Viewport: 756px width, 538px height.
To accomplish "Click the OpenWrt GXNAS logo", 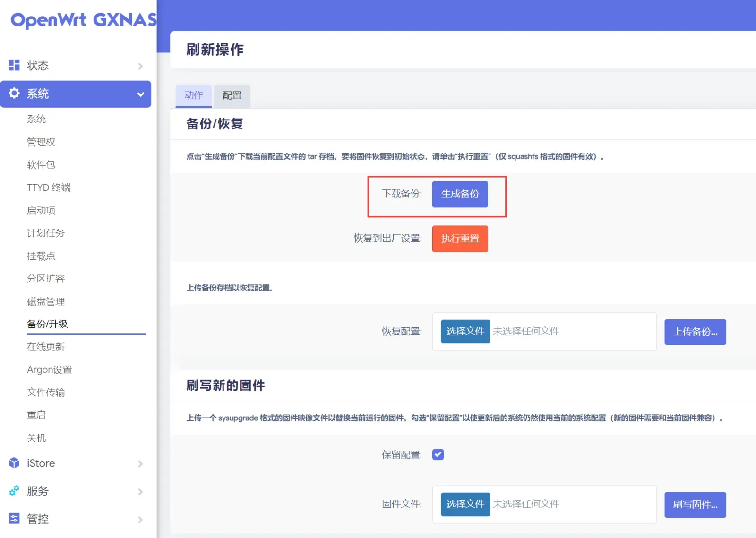I will point(84,20).
